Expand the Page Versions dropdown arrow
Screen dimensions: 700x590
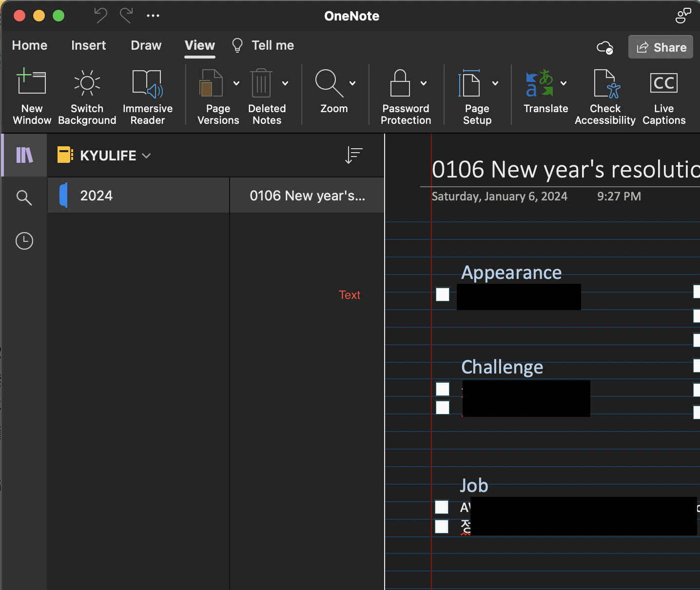[x=236, y=83]
